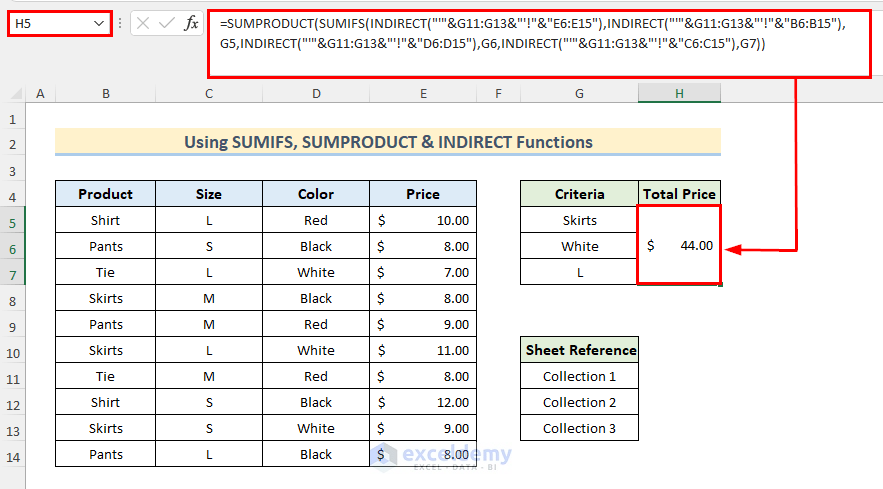Select column C header
The height and width of the screenshot is (489, 883).
click(209, 94)
